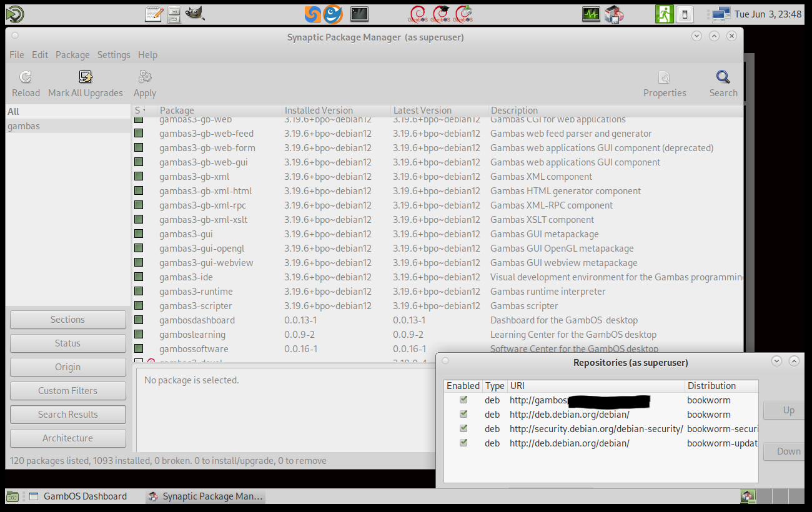Sort packages by the S status column
The image size is (812, 512).
point(140,111)
